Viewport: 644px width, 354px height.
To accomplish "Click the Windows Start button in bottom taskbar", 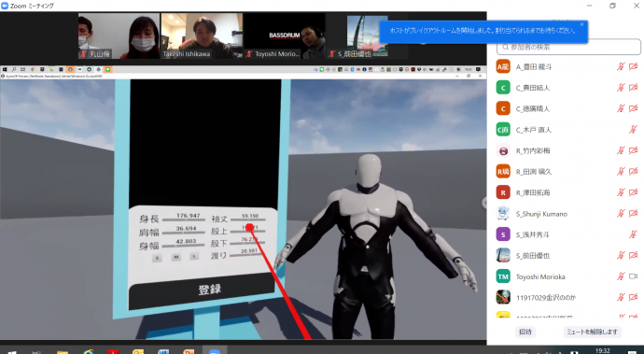I will pos(12,352).
